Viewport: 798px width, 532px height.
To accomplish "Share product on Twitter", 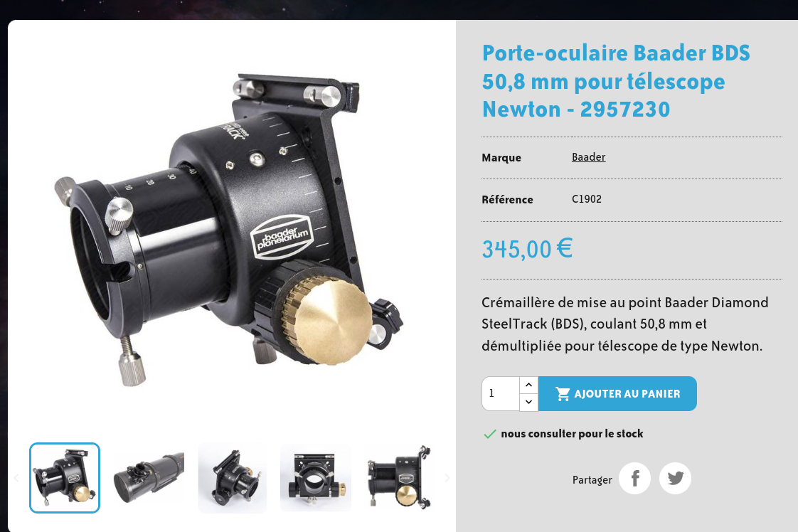I will [676, 478].
